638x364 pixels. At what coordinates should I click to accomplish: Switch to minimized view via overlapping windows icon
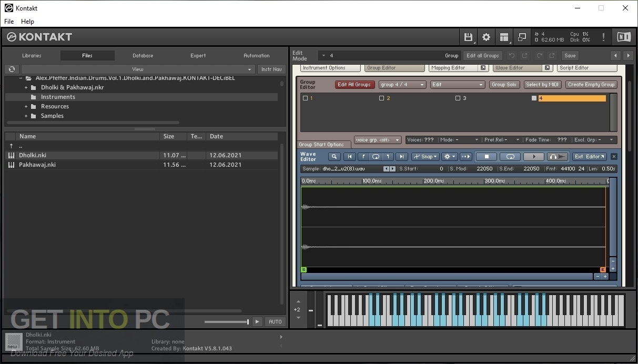pos(522,37)
